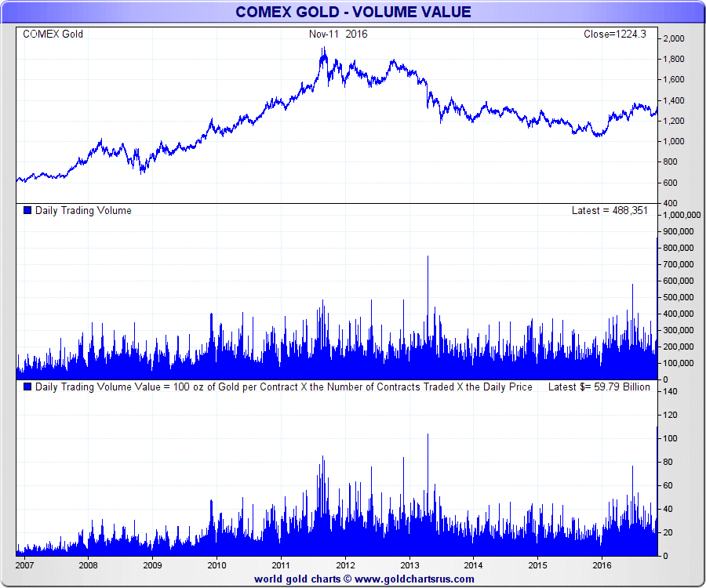Click the 80 value axis label

coord(668,462)
